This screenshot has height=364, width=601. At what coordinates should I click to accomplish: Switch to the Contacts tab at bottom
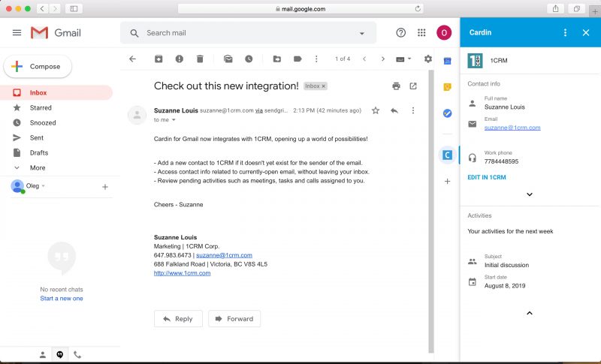(x=43, y=355)
